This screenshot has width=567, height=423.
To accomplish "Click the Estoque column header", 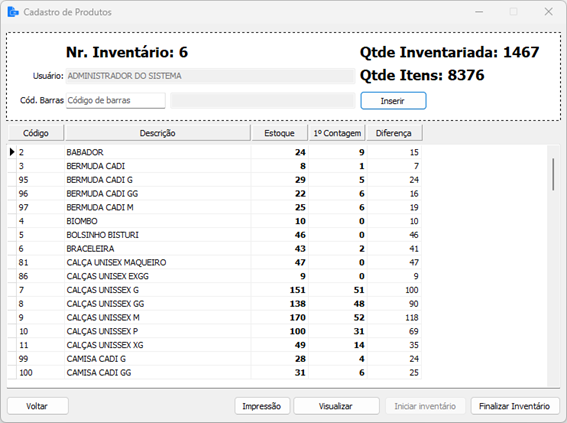I will [x=280, y=133].
